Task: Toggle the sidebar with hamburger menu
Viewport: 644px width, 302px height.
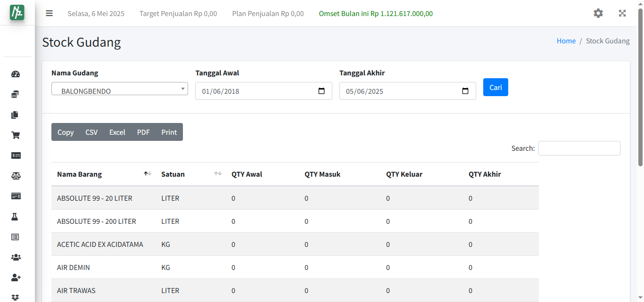Action: pos(49,13)
